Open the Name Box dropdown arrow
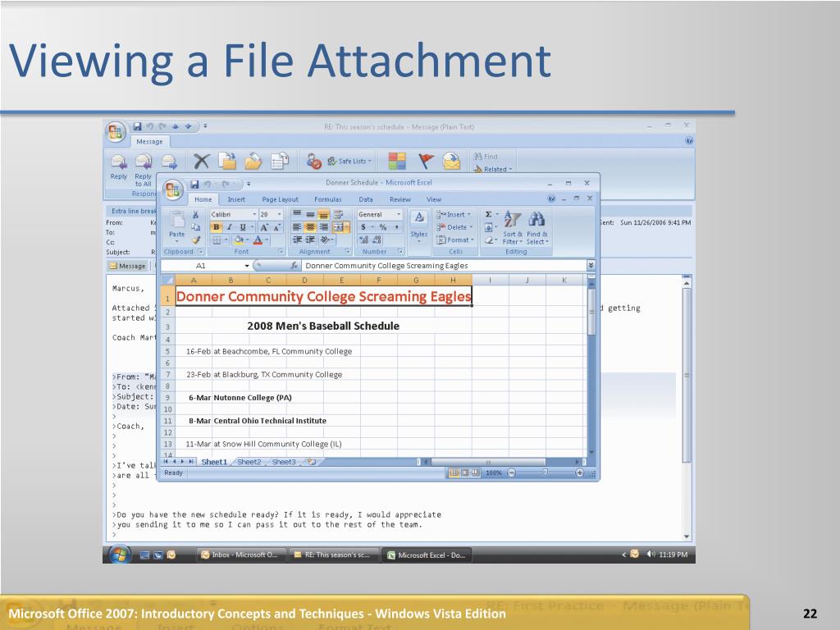The image size is (840, 630). tap(247, 266)
